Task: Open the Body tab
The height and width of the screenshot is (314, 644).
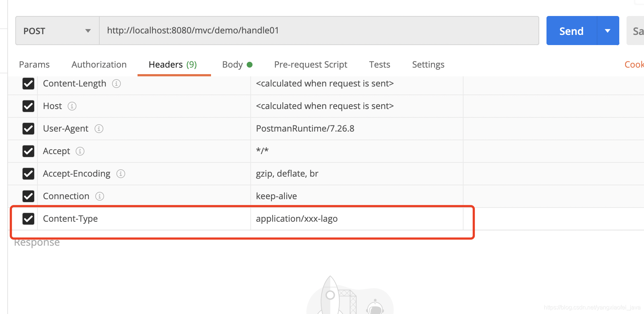Action: (x=237, y=65)
